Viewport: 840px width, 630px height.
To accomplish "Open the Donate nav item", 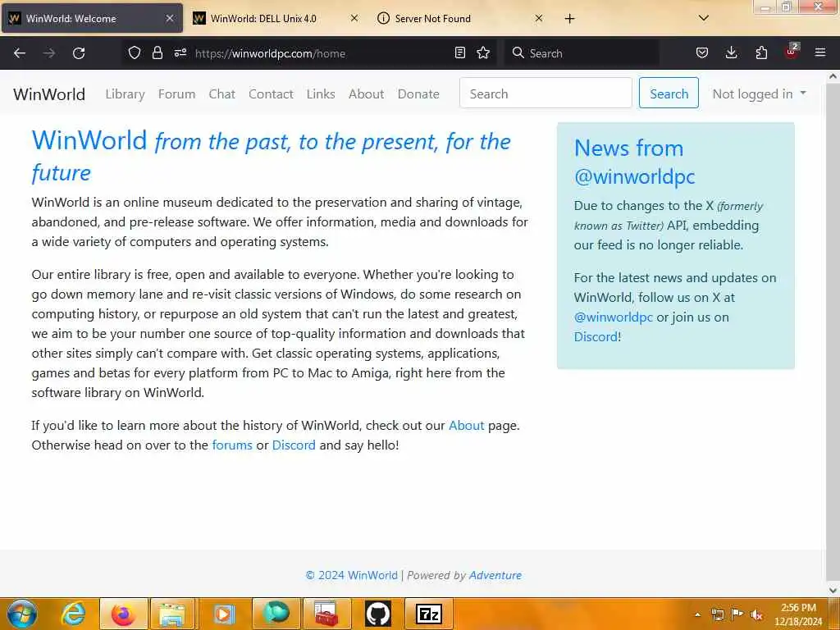I will pos(418,94).
